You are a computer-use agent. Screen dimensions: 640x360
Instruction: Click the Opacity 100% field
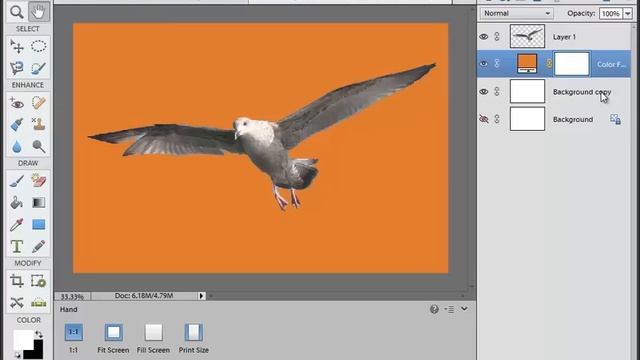(611, 13)
